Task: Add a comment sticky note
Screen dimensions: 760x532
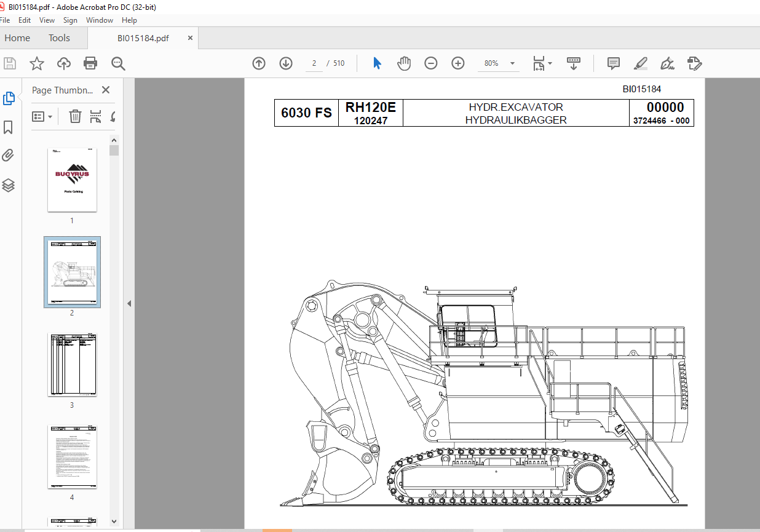Action: tap(613, 63)
